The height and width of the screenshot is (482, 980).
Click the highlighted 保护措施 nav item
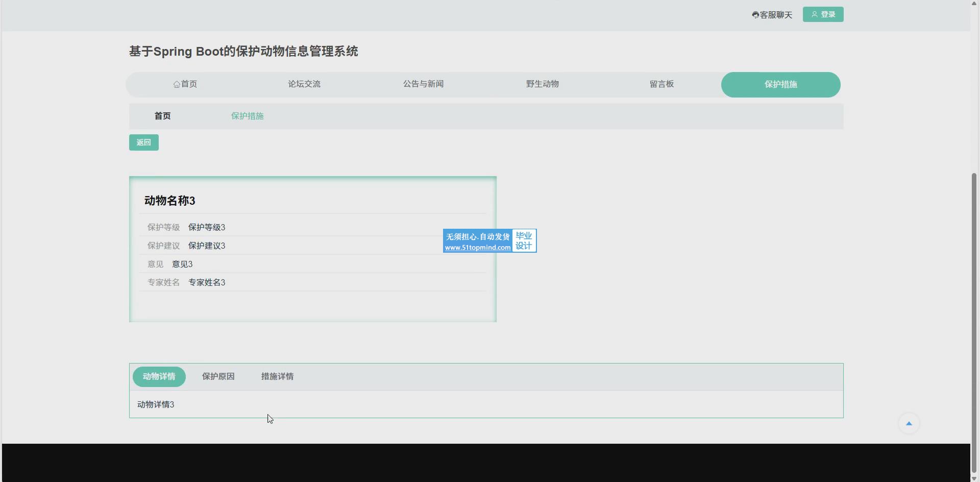pos(780,85)
